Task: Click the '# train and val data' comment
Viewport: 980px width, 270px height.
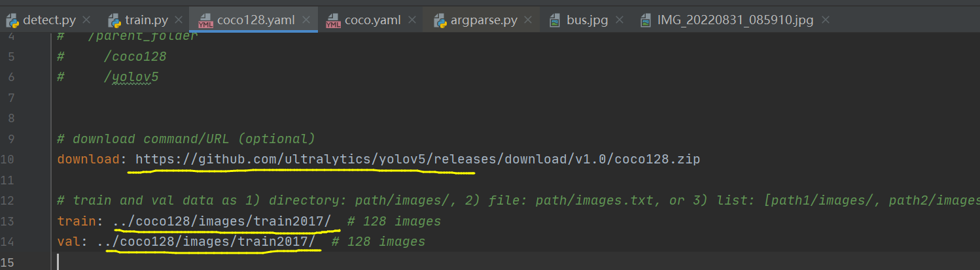Action: point(518,200)
